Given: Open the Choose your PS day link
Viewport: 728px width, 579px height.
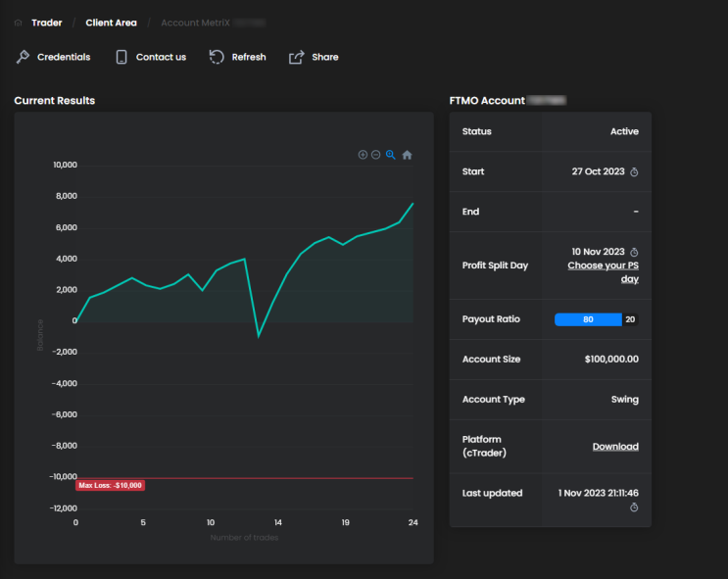Looking at the screenshot, I should 604,272.
